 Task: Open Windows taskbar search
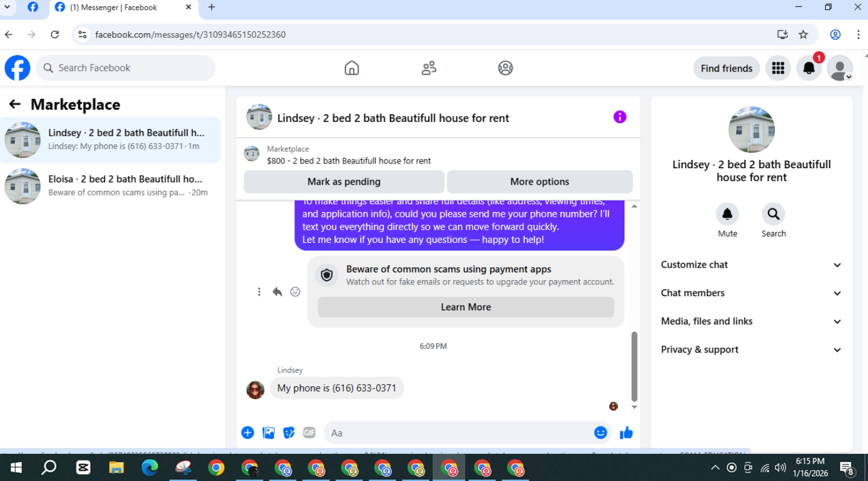pos(49,467)
